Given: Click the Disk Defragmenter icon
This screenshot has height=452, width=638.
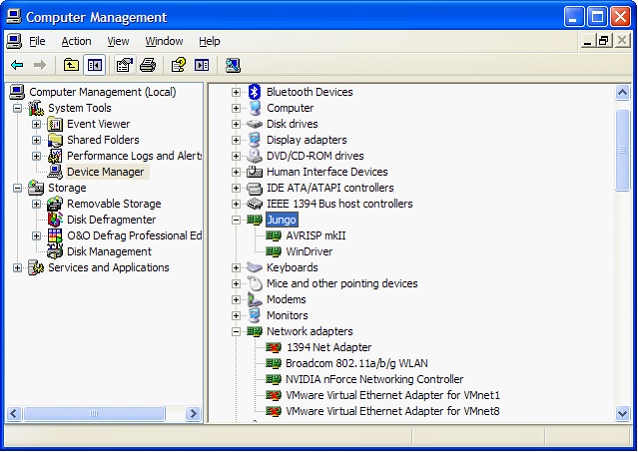Looking at the screenshot, I should pos(55,219).
